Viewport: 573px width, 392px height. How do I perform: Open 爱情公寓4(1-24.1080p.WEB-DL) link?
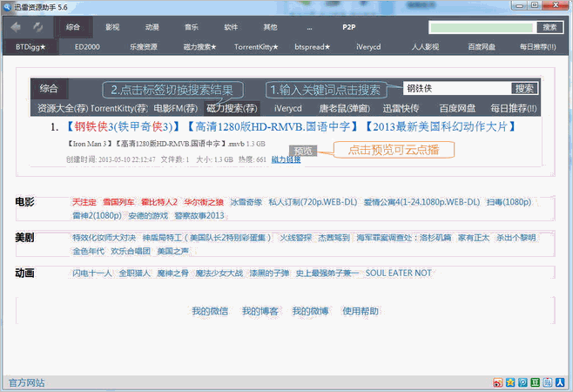421,202
